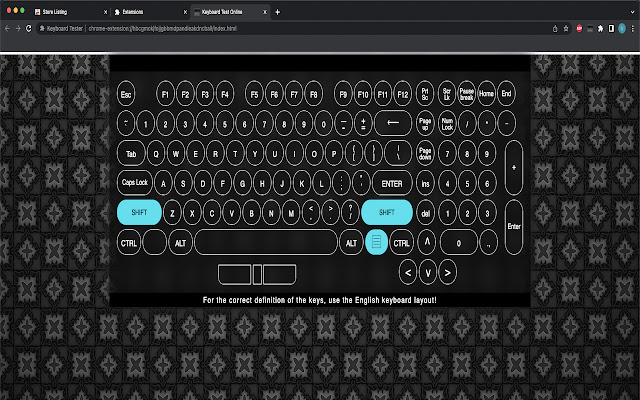This screenshot has width=640, height=400.
Task: Click the question mark slash key
Action: 350,213
